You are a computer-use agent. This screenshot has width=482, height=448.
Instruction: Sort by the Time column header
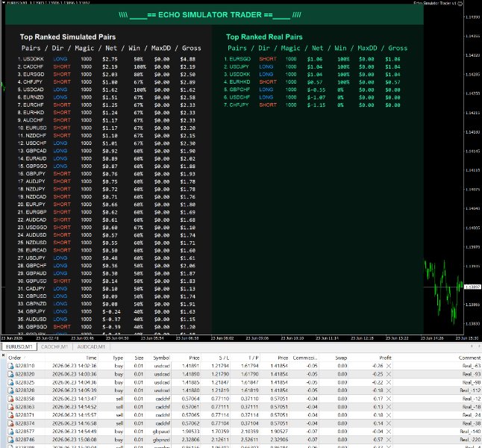pos(91,358)
